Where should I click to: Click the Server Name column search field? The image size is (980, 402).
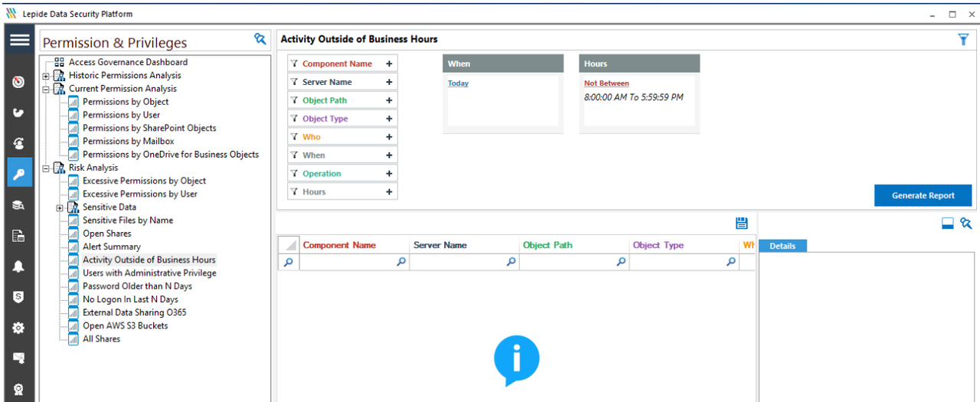pyautogui.click(x=458, y=262)
